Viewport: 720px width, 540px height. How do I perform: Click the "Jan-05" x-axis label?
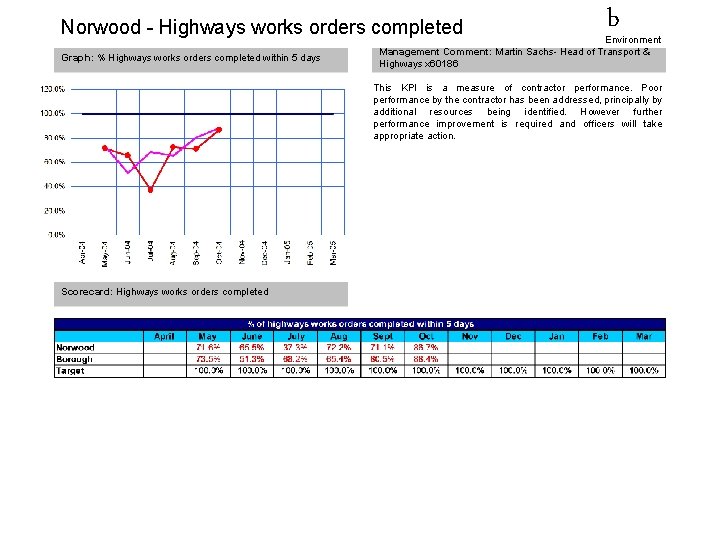(x=287, y=252)
